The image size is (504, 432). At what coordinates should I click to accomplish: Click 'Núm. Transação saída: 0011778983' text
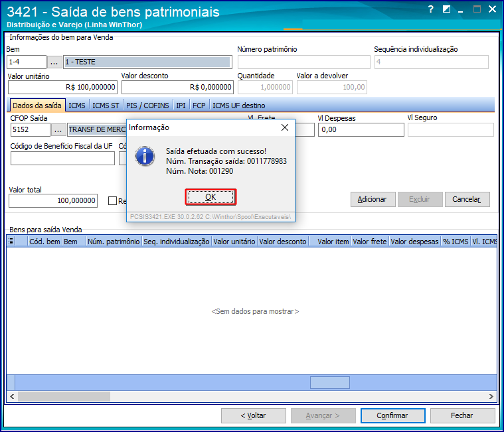click(226, 161)
